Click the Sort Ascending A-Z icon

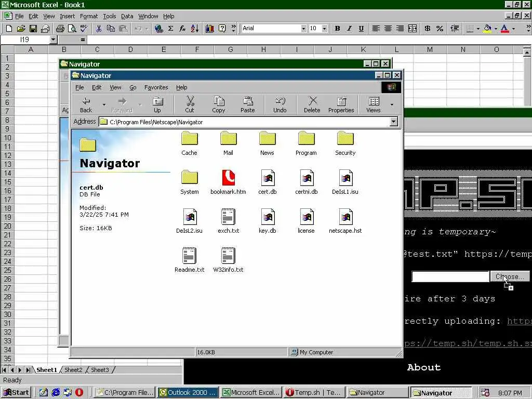[x=195, y=29]
